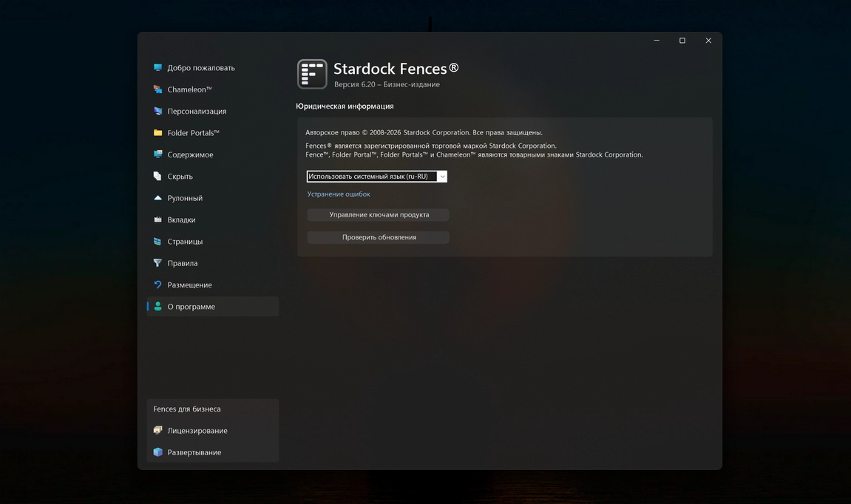Open the Добро пожаловать page
The image size is (851, 504).
click(x=213, y=68)
